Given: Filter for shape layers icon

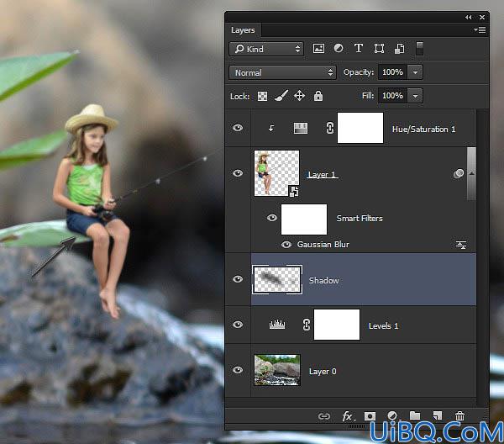Looking at the screenshot, I should click(379, 49).
